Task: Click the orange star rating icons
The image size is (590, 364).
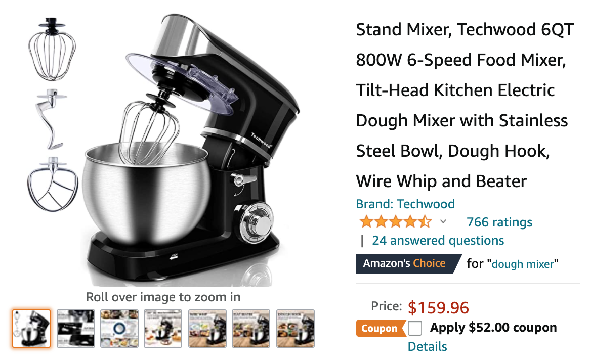Action: [x=395, y=222]
